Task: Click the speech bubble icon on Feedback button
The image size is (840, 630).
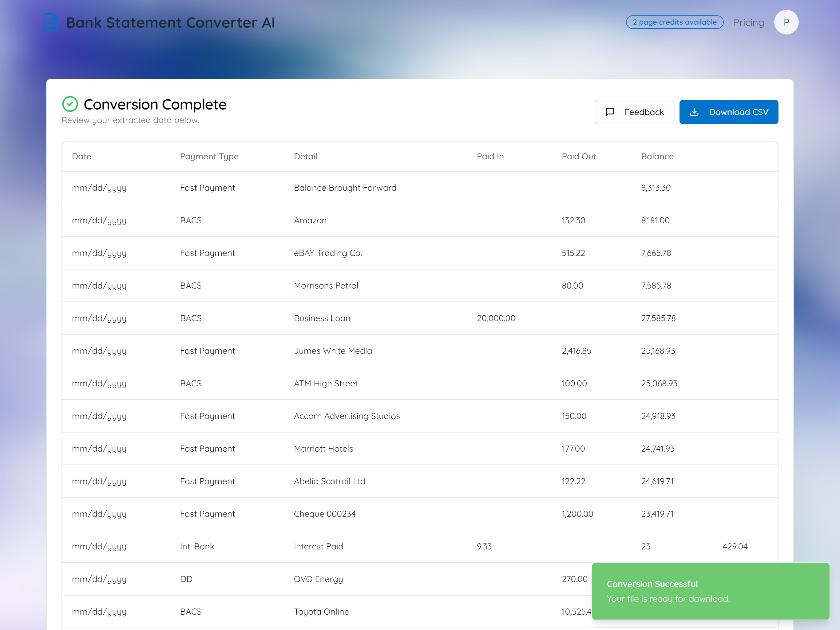Action: click(610, 112)
